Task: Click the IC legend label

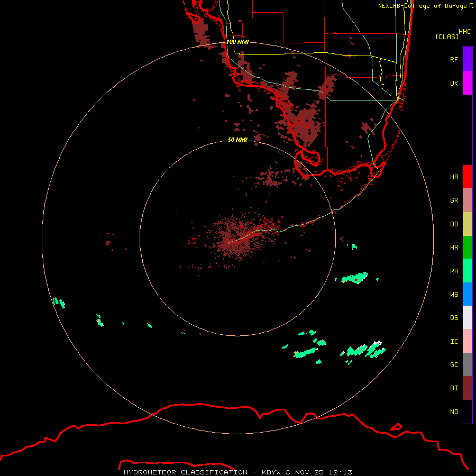Action: pyautogui.click(x=454, y=342)
